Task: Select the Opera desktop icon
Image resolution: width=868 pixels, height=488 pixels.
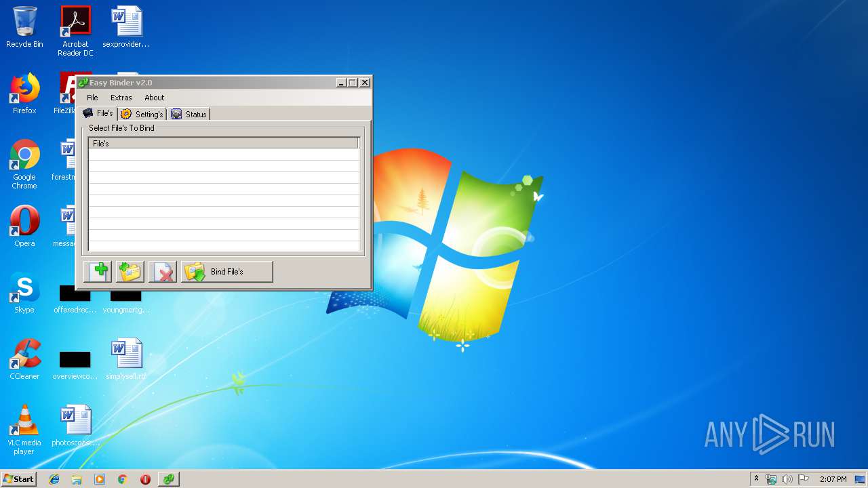Action: coord(24,226)
